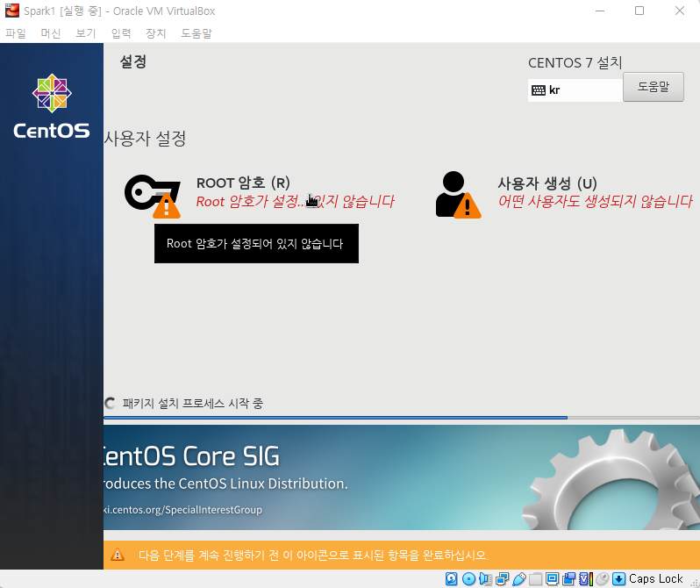The width and height of the screenshot is (700, 588).
Task: Click the CPU virtualization status icon
Action: [586, 579]
